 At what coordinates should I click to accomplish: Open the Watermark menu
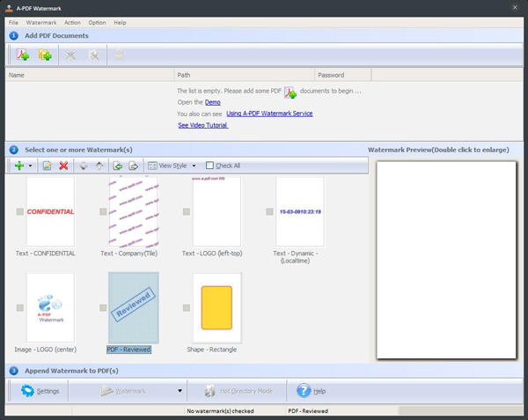pos(41,23)
